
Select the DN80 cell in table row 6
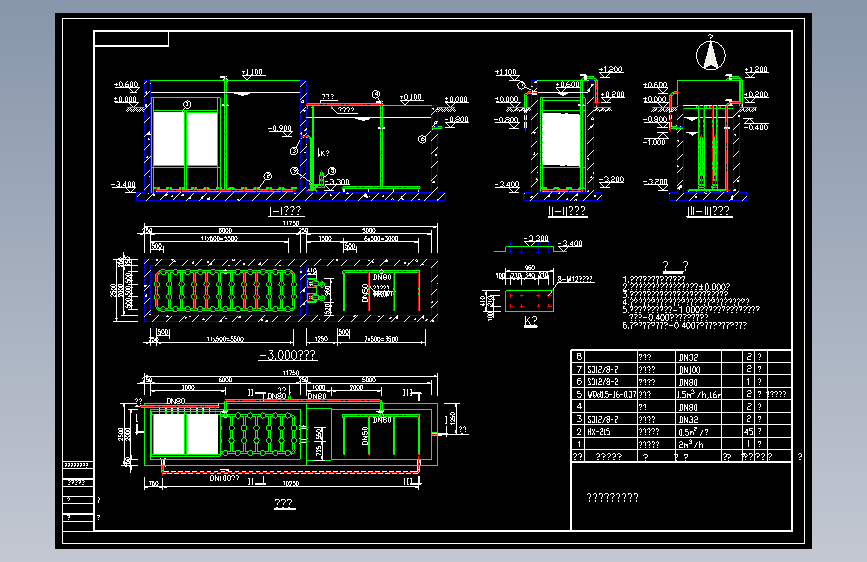[688, 382]
